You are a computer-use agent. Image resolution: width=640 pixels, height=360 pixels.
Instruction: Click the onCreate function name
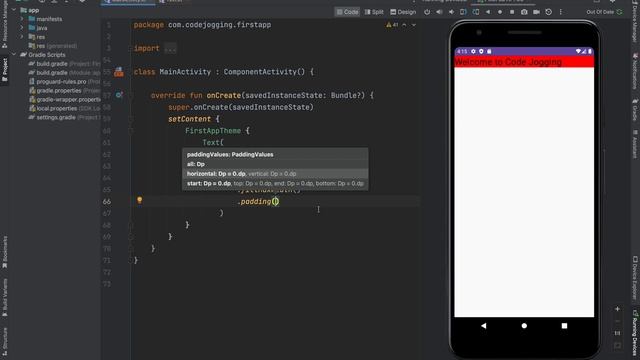[224, 96]
